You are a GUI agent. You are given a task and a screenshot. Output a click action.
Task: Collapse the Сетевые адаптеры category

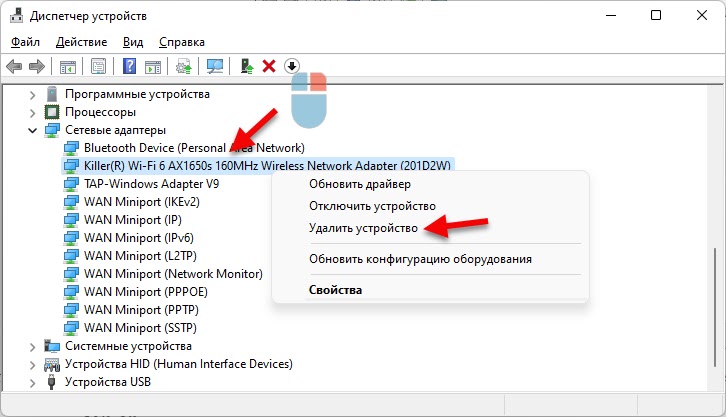pos(33,130)
